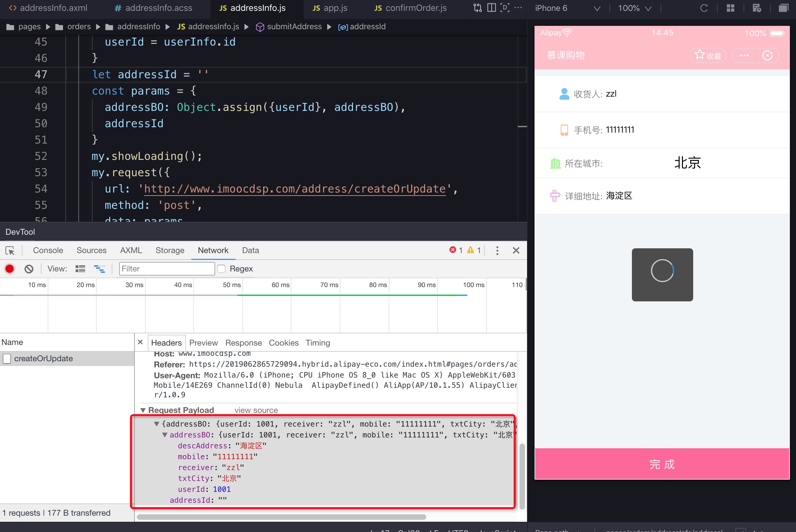
Task: Close the request details pane
Action: 140,342
